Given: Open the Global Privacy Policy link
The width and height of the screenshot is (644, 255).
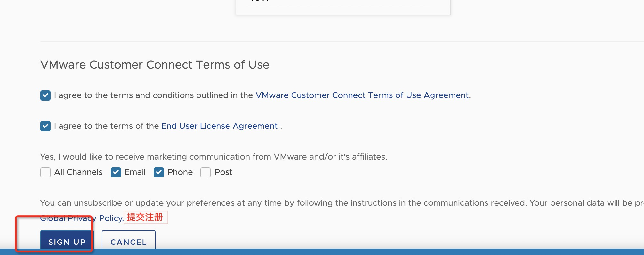Looking at the screenshot, I should pyautogui.click(x=82, y=218).
